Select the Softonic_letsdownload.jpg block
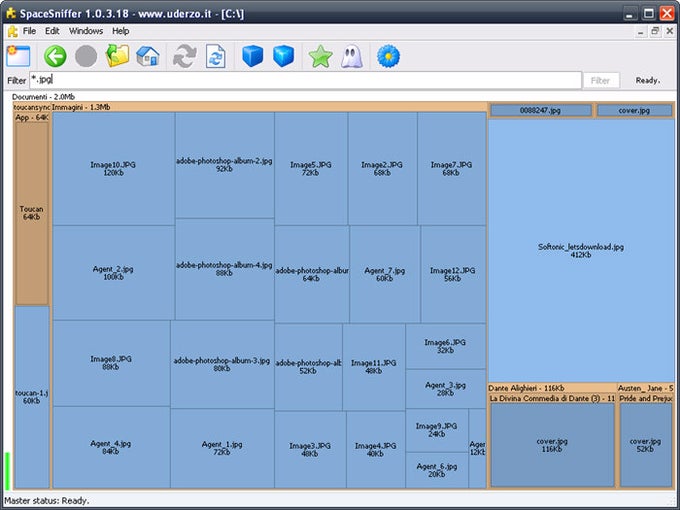 (581, 251)
